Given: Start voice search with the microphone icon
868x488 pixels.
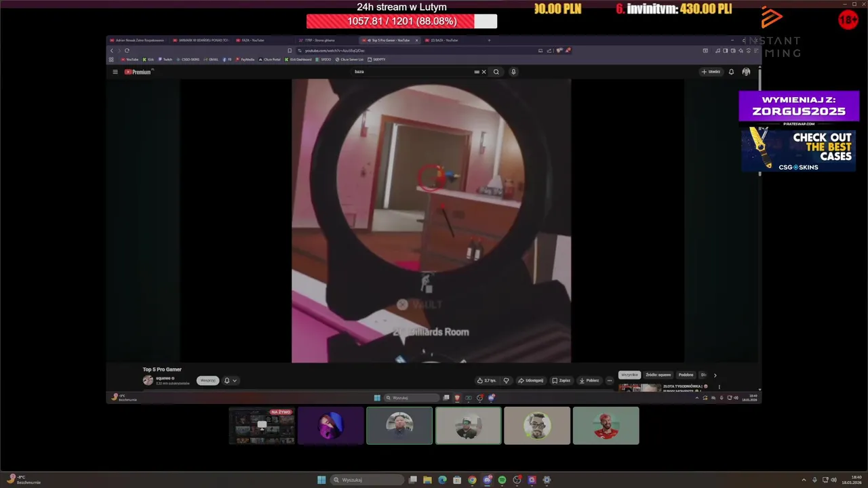Looking at the screenshot, I should click(x=513, y=72).
